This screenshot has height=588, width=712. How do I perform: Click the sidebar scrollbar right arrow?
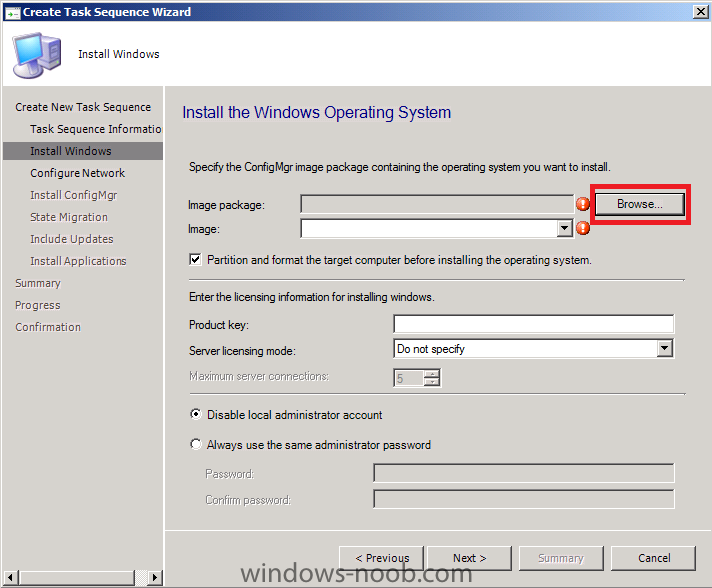[154, 578]
